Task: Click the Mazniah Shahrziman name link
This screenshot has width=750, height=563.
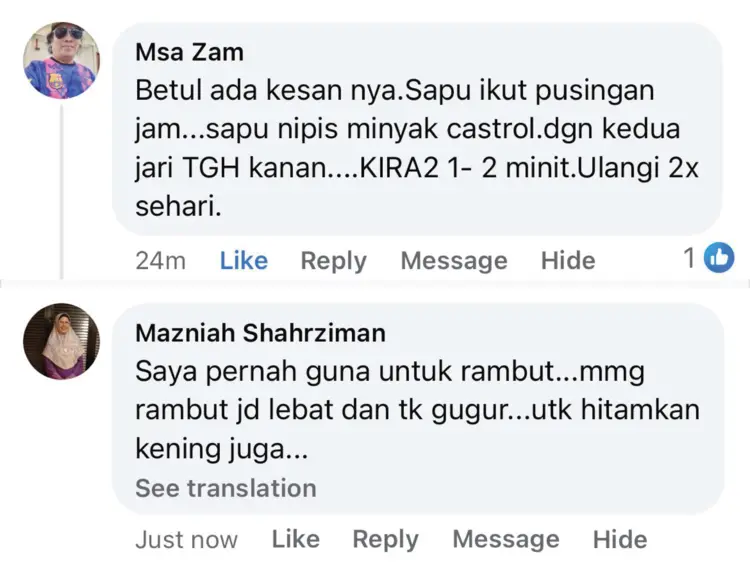Action: click(x=260, y=333)
